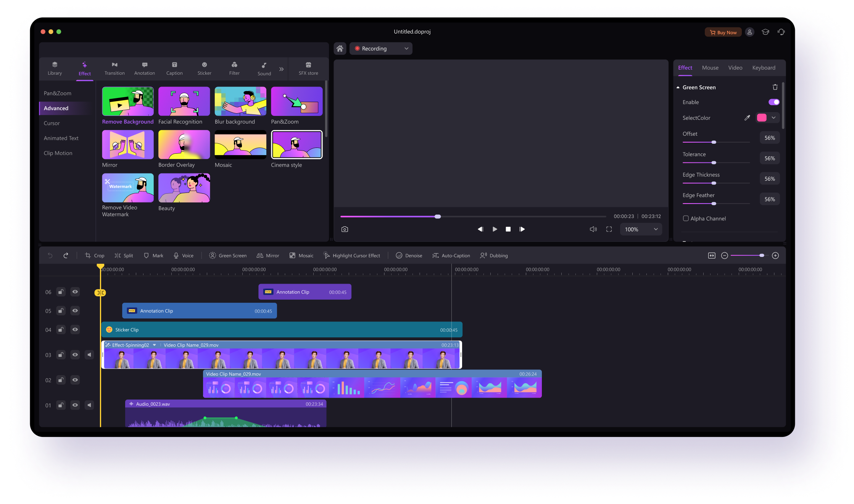Open the 100% zoom level dropdown
854x504 pixels.
point(641,229)
